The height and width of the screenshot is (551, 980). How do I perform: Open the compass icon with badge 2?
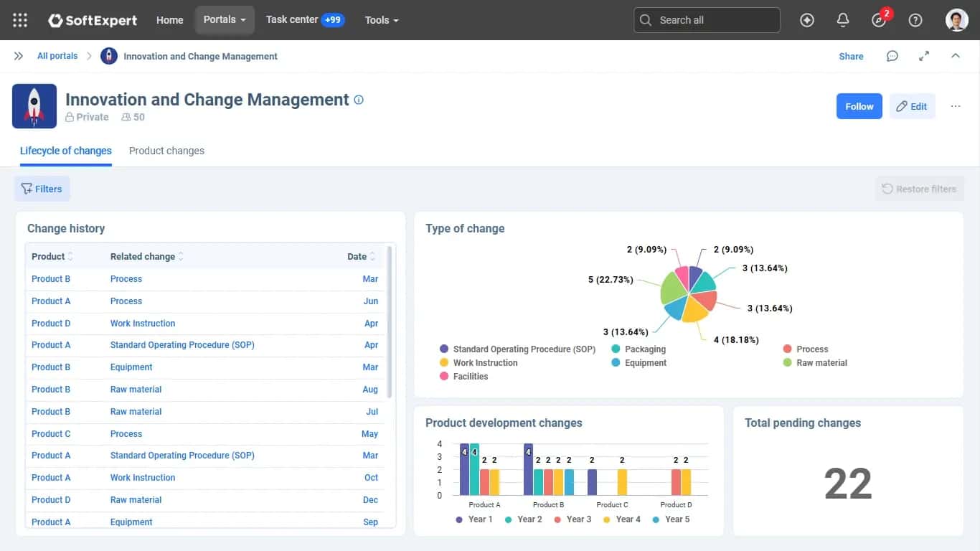point(880,19)
